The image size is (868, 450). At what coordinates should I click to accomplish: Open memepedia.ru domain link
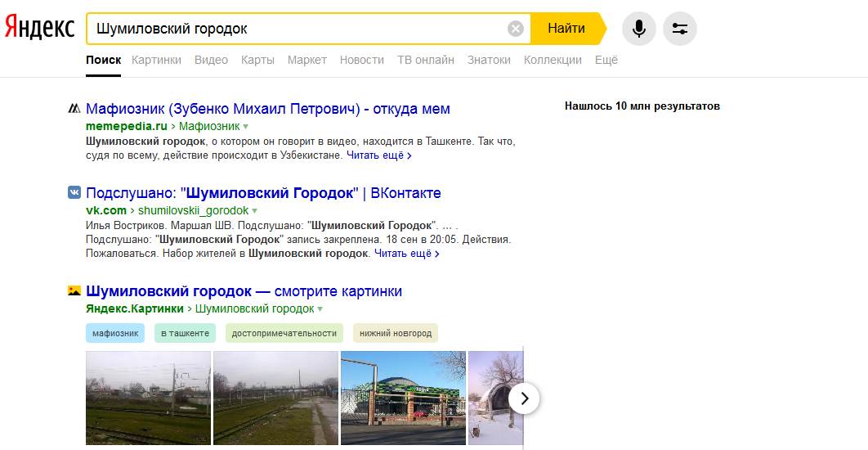[126, 126]
